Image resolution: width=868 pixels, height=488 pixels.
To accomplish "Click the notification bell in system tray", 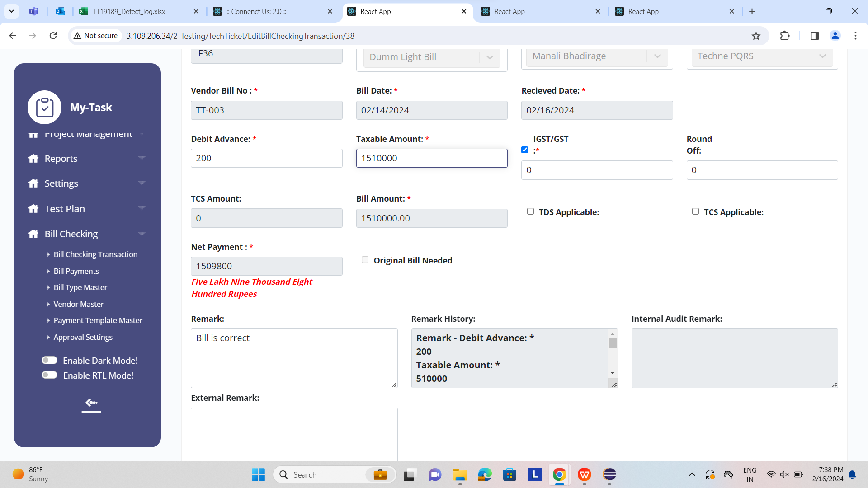I will [x=852, y=474].
